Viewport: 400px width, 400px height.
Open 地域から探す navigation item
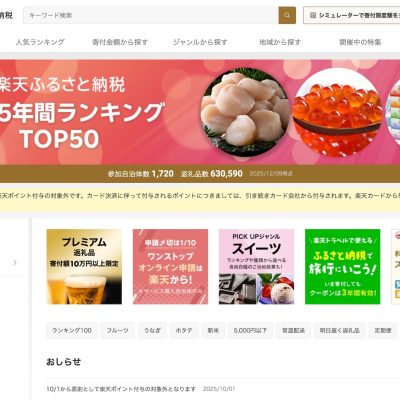tap(280, 42)
